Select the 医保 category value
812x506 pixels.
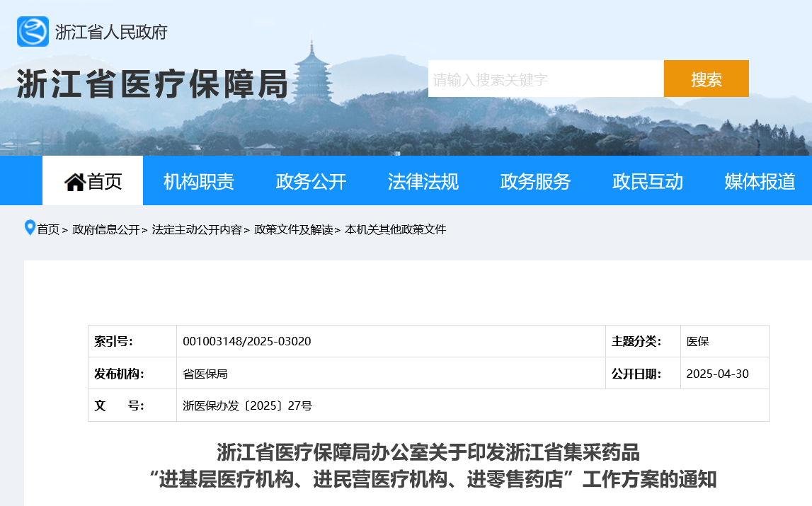coord(697,341)
